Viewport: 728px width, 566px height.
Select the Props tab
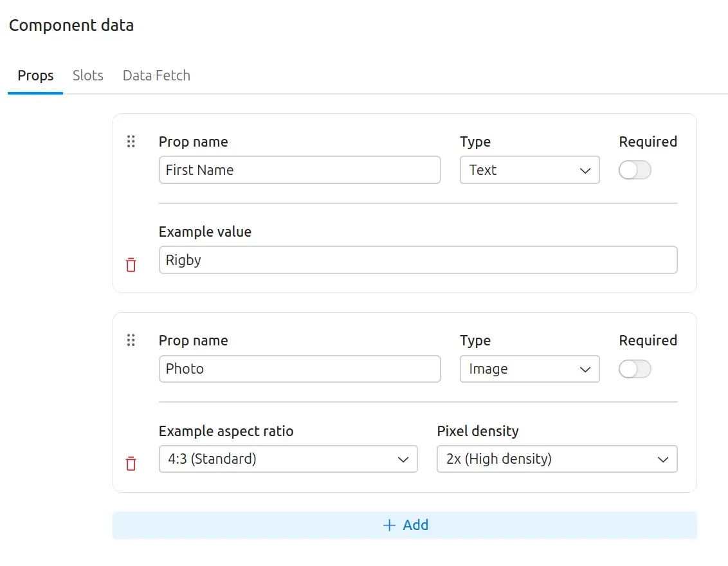click(35, 75)
